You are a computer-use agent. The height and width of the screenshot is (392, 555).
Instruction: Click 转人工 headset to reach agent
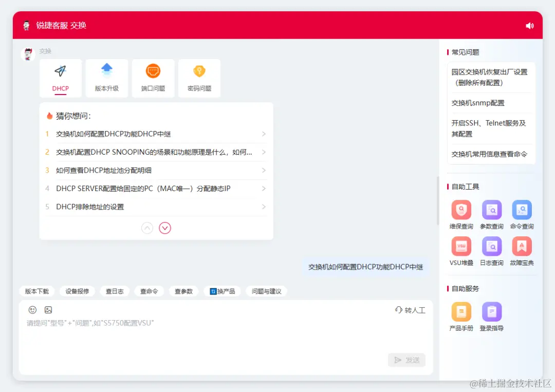[410, 310]
